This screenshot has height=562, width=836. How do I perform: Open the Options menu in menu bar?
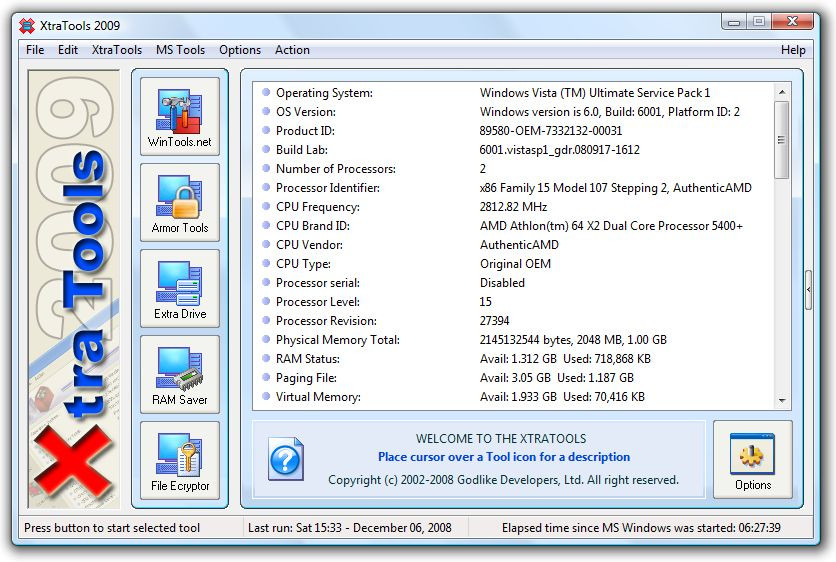click(x=240, y=50)
